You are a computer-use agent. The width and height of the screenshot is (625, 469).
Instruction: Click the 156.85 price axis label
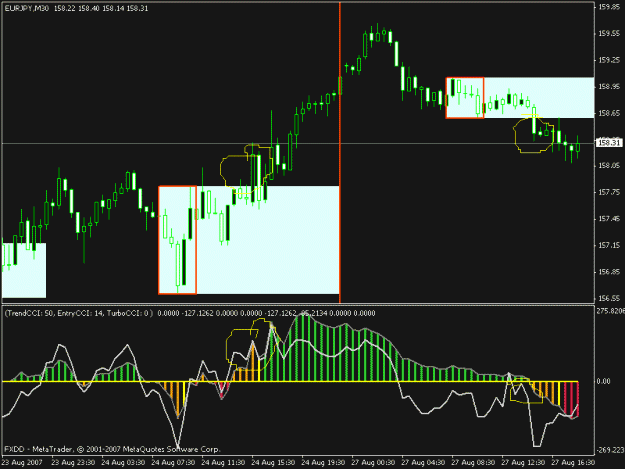tap(608, 272)
